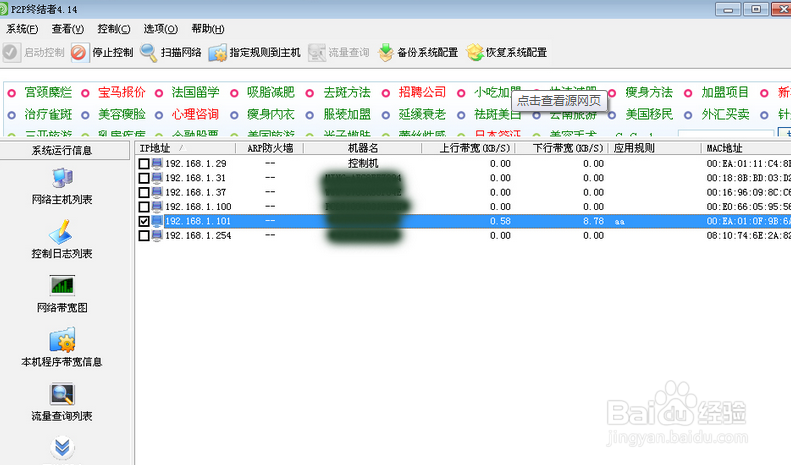Click the double-chevron icon at sidebar bottom

[63, 447]
